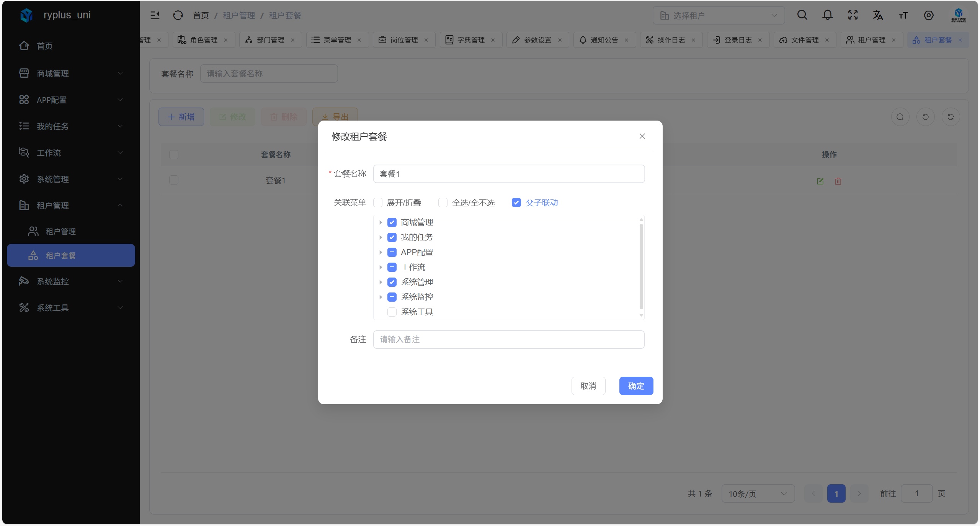Viewport: 980px width, 526px height.
Task: Open 租户管理 submenu item in sidebar
Action: coord(60,231)
